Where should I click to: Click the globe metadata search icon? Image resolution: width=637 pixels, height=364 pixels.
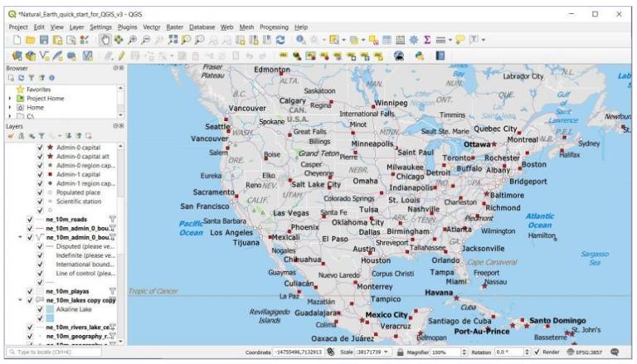pyautogui.click(x=399, y=56)
